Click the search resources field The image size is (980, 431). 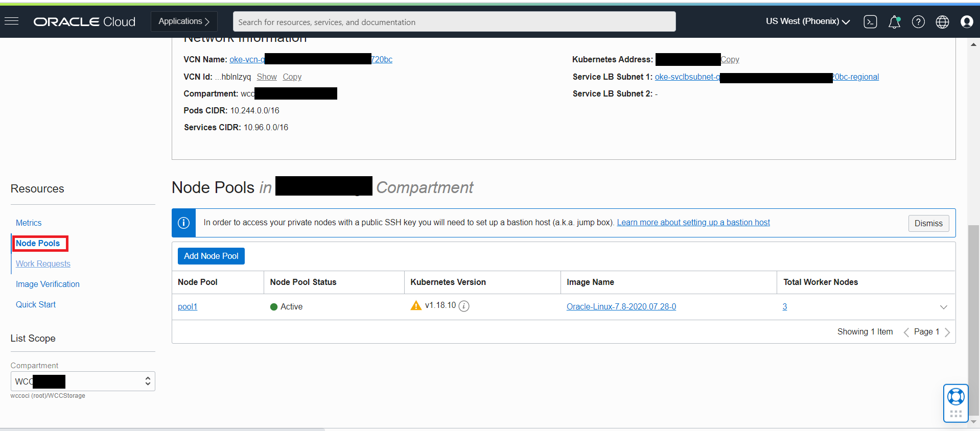tap(454, 21)
